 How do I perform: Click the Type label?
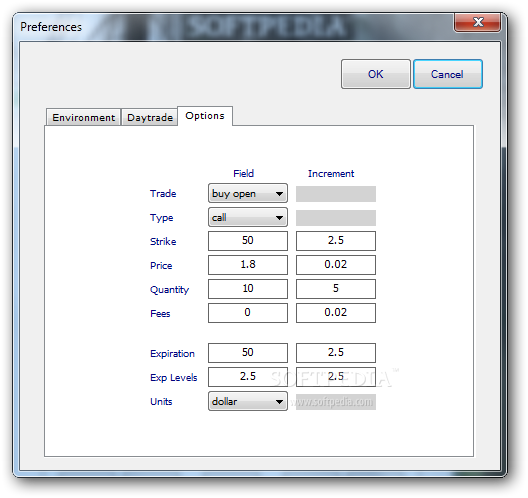pyautogui.click(x=162, y=218)
